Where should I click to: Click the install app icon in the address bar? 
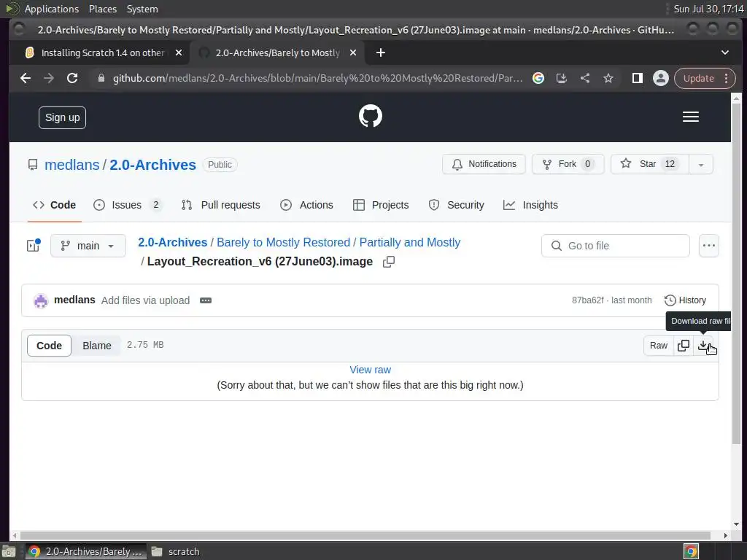pos(562,78)
